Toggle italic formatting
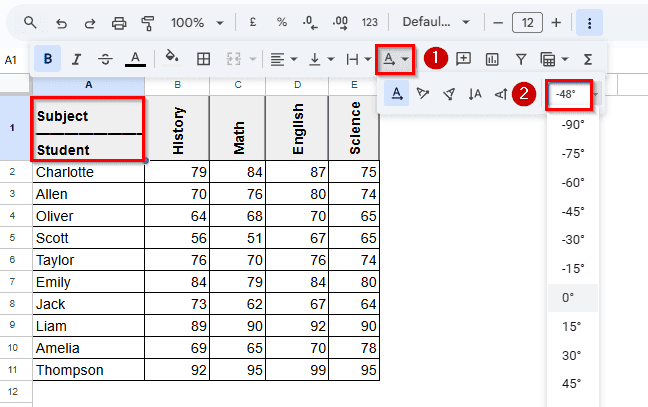This screenshot has width=648, height=407. pyautogui.click(x=77, y=59)
